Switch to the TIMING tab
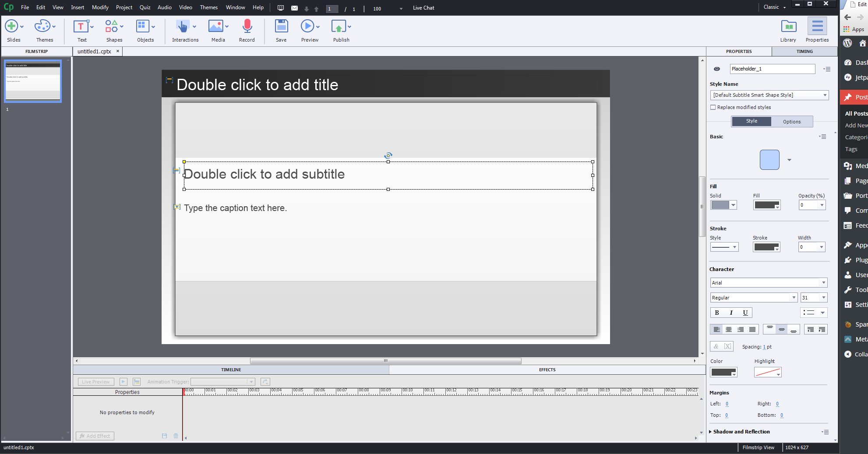 (804, 52)
